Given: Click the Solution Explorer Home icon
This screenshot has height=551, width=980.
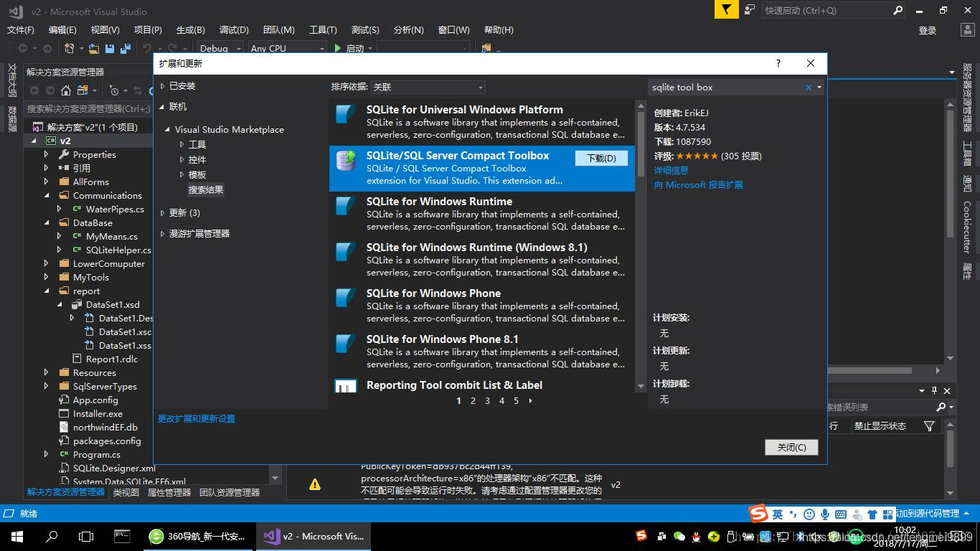Looking at the screenshot, I should tap(66, 90).
